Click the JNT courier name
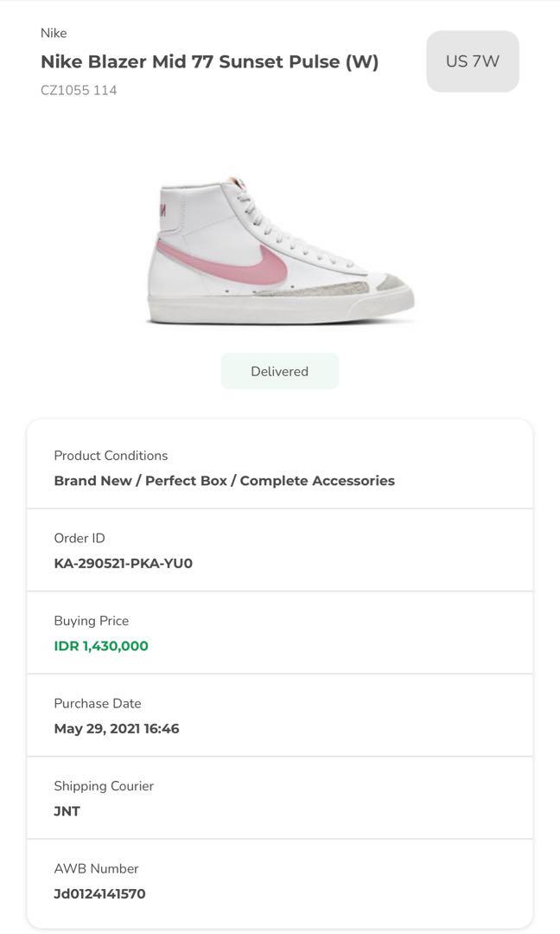Viewport: 560px width, 934px height. 67,811
